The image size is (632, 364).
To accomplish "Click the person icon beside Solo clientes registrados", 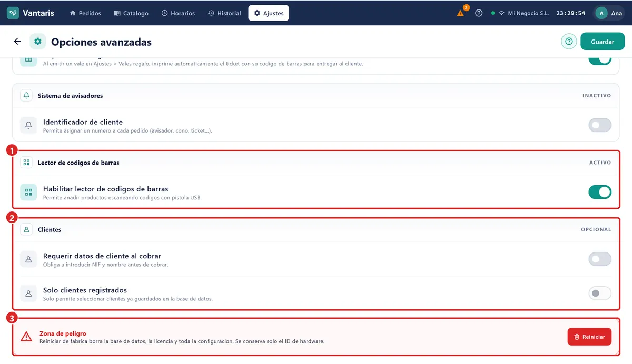I will click(28, 293).
